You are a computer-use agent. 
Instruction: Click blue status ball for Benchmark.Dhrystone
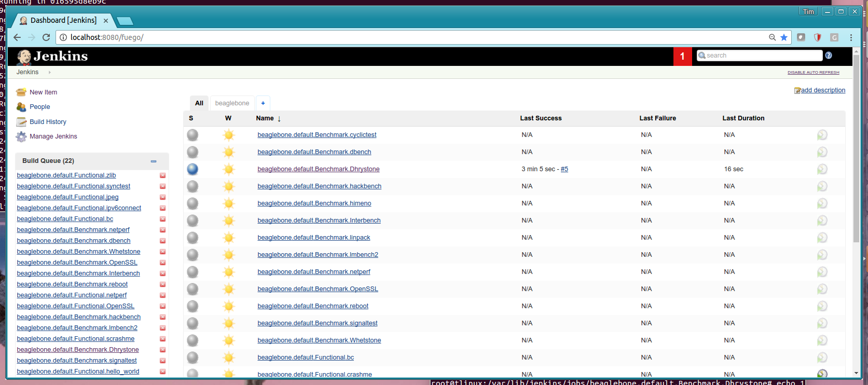192,169
